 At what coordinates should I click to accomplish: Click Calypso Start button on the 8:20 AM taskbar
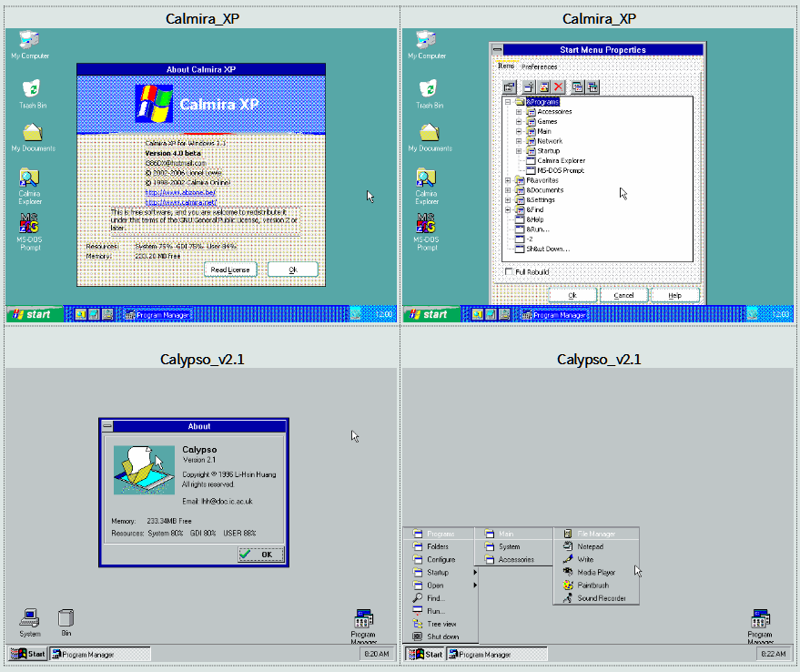(x=28, y=654)
